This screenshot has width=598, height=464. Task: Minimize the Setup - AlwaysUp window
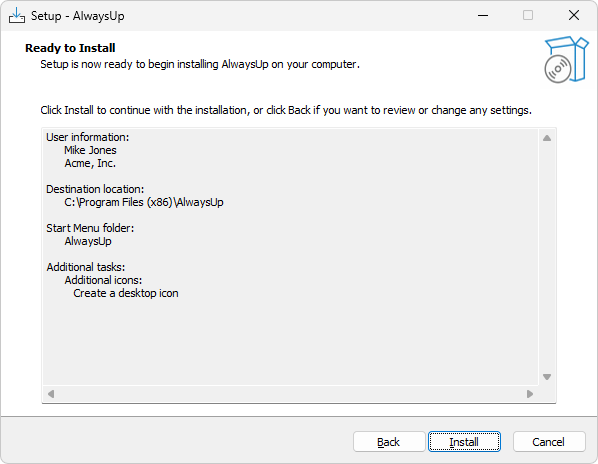coord(483,16)
